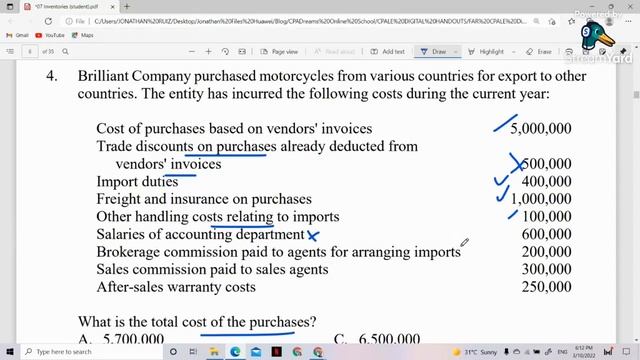Open File Explorer from taskbar
Viewport: 640px width, 360px height.
pyautogui.click(x=214, y=351)
